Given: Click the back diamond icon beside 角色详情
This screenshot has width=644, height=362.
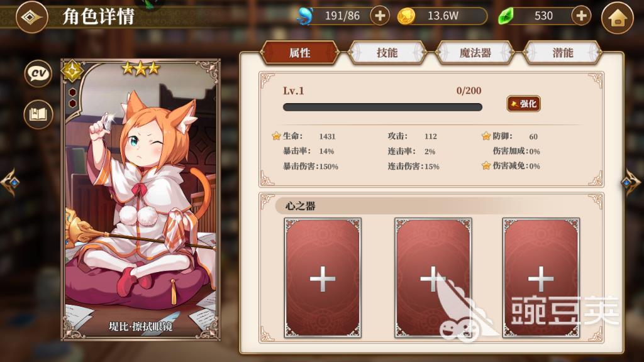Looking at the screenshot, I should coord(32,17).
